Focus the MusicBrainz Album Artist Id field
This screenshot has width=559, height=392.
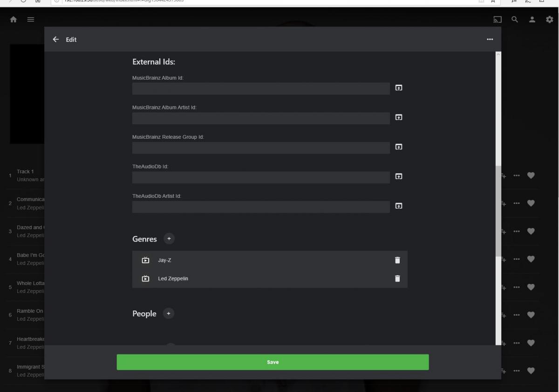(x=261, y=118)
